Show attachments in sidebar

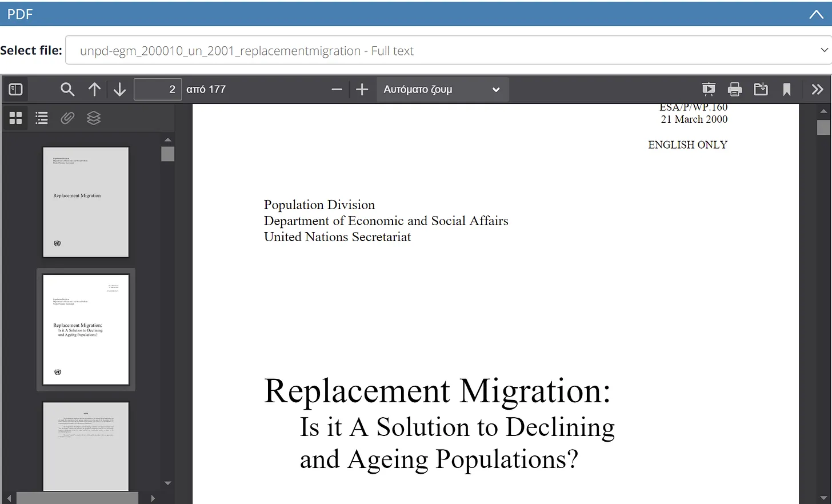click(x=67, y=118)
